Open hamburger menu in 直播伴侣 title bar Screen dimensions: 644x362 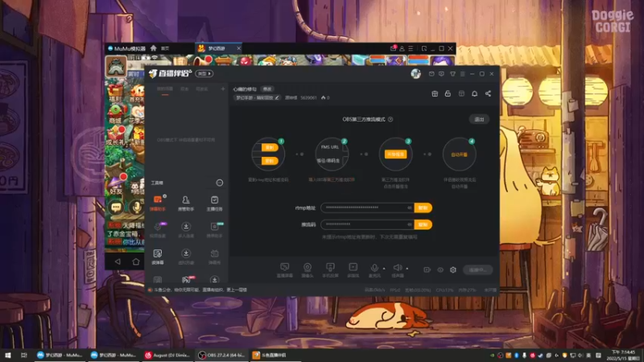(x=462, y=74)
